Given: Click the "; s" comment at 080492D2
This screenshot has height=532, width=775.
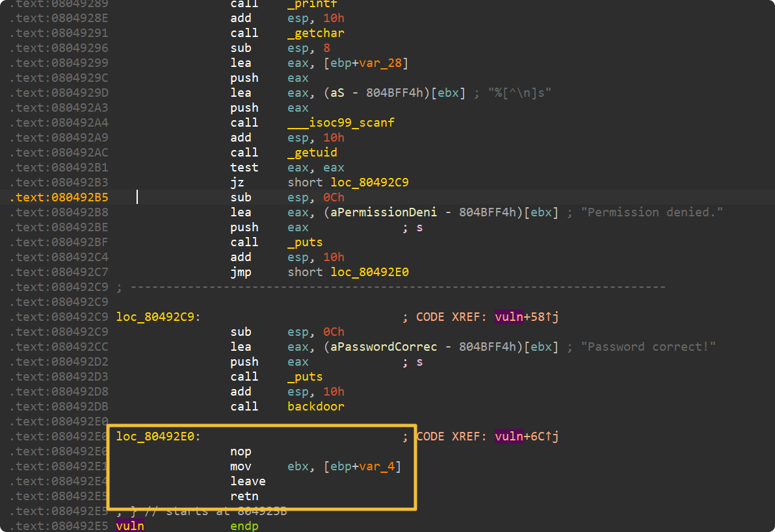Looking at the screenshot, I should pos(413,362).
